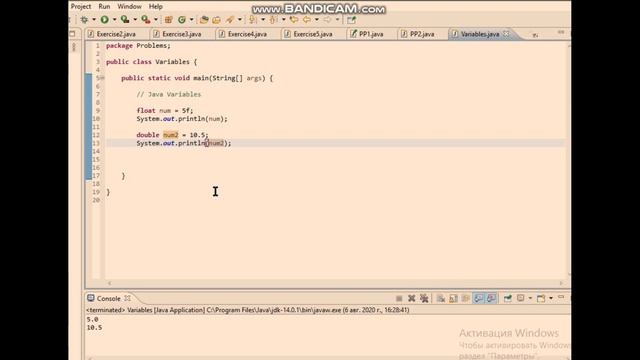Screen dimensions: 640x360
Task: Toggle Show Console on standard output change
Action: pos(478,298)
